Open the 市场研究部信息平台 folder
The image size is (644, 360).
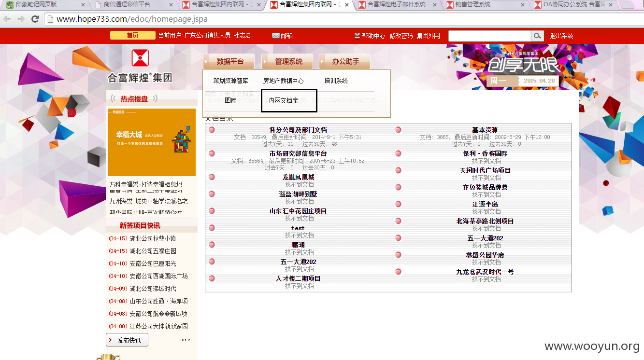coord(298,153)
